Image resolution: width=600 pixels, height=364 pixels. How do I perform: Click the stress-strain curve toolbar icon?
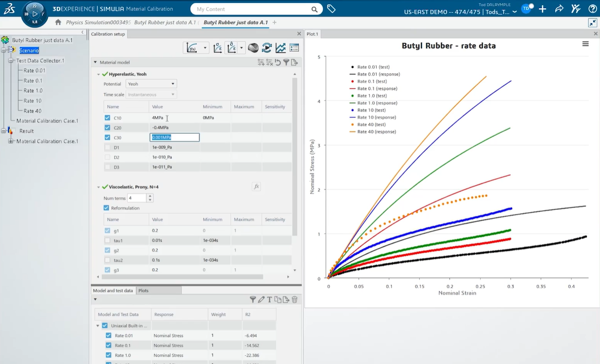(218, 48)
